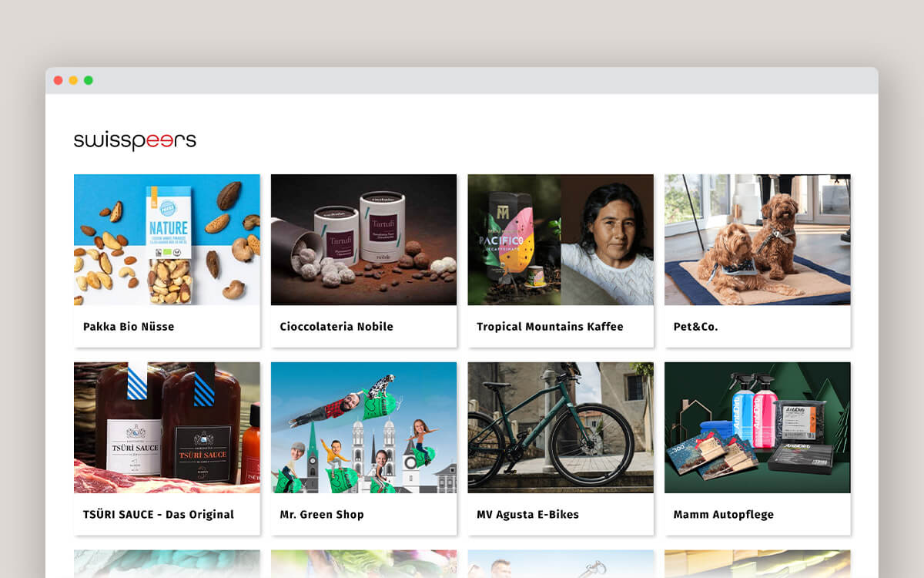This screenshot has width=924, height=578.
Task: Select TSÜRI SAUCE - Das Original title
Action: pos(159,515)
